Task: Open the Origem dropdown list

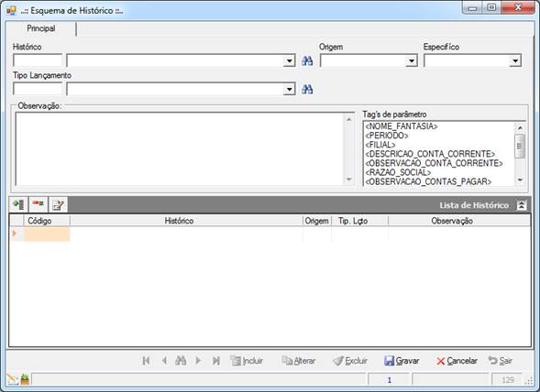Action: [x=412, y=61]
